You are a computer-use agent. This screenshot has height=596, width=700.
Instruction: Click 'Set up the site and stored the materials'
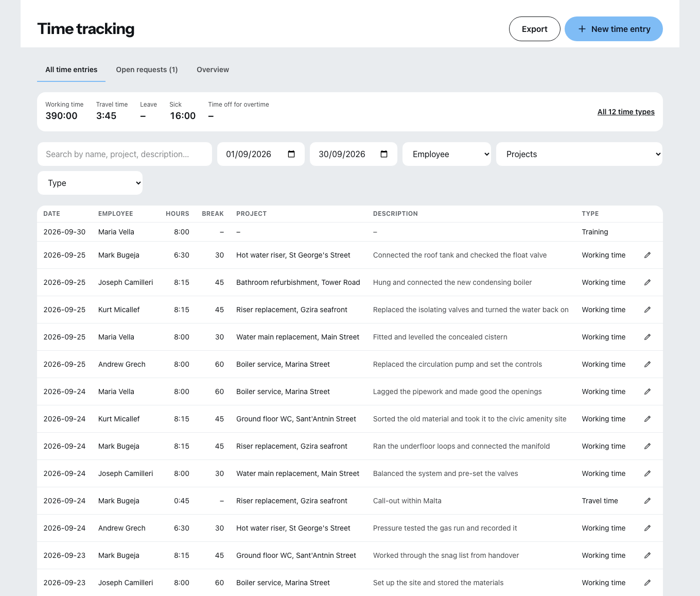438,583
